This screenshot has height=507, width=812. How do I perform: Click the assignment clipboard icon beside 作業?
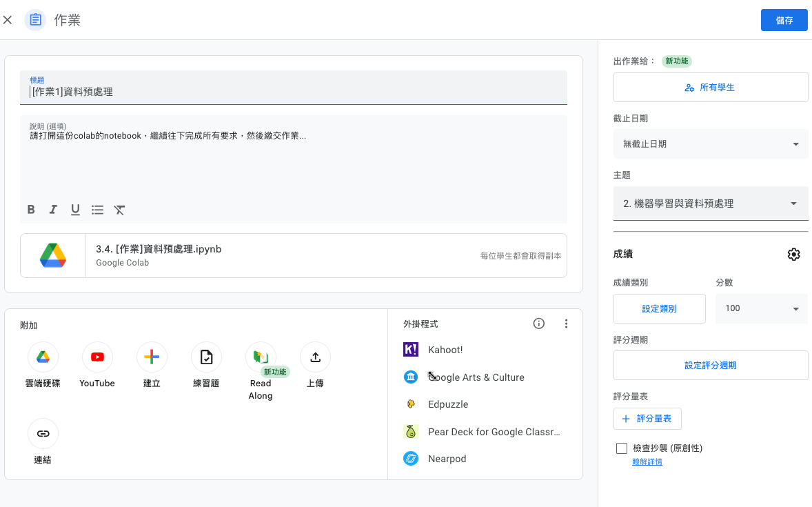[x=35, y=20]
